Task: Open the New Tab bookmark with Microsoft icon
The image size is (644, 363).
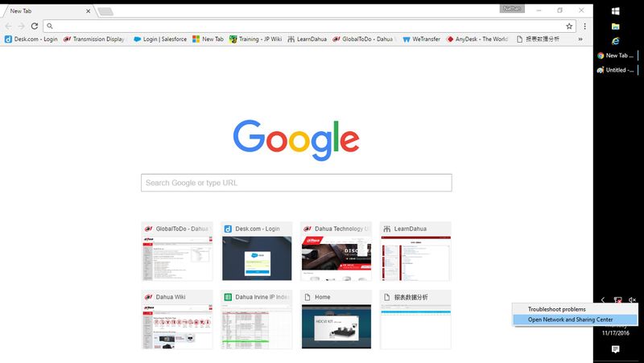Action: tap(208, 39)
